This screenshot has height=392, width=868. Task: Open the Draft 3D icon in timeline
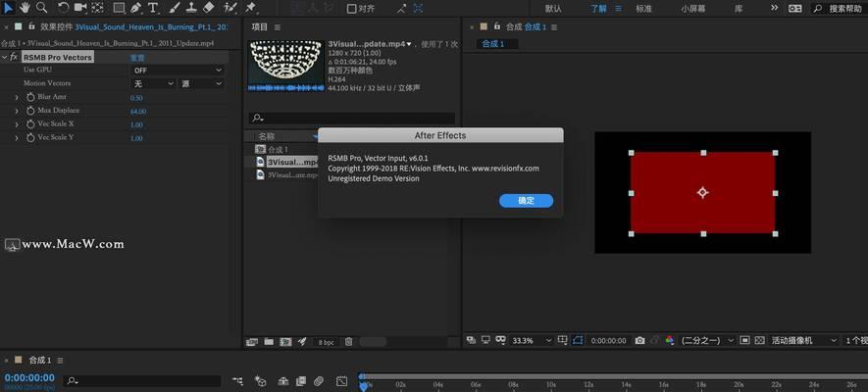click(260, 381)
